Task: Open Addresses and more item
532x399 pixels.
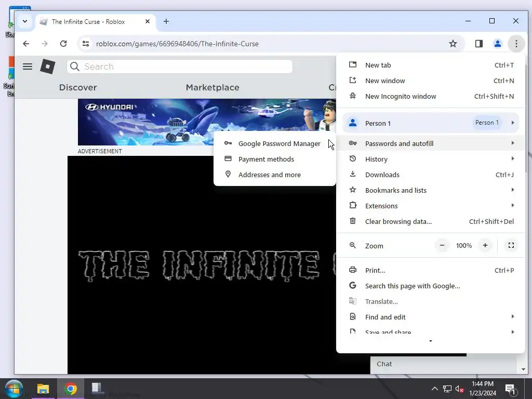Action: pos(275,175)
